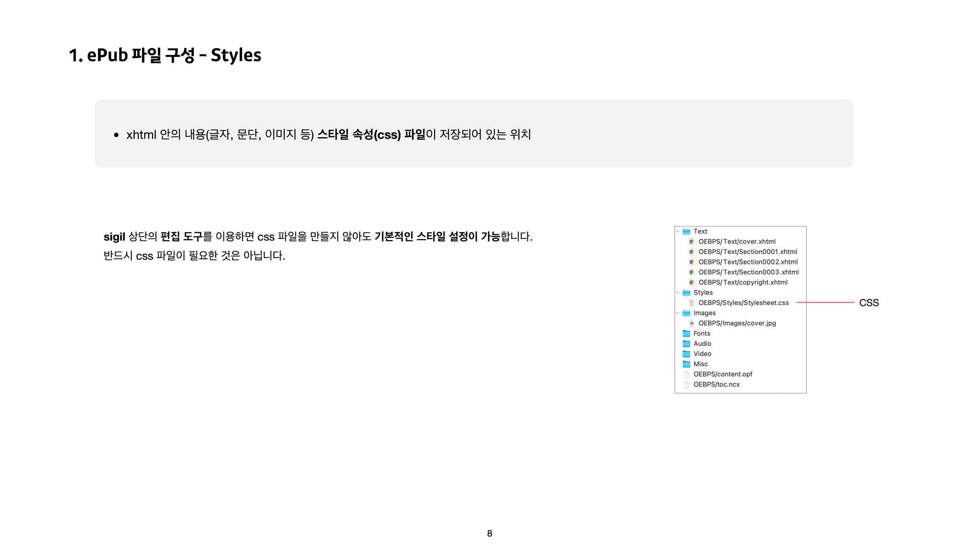Image resolution: width=980 pixels, height=551 pixels.
Task: Click page number 8
Action: click(x=490, y=533)
